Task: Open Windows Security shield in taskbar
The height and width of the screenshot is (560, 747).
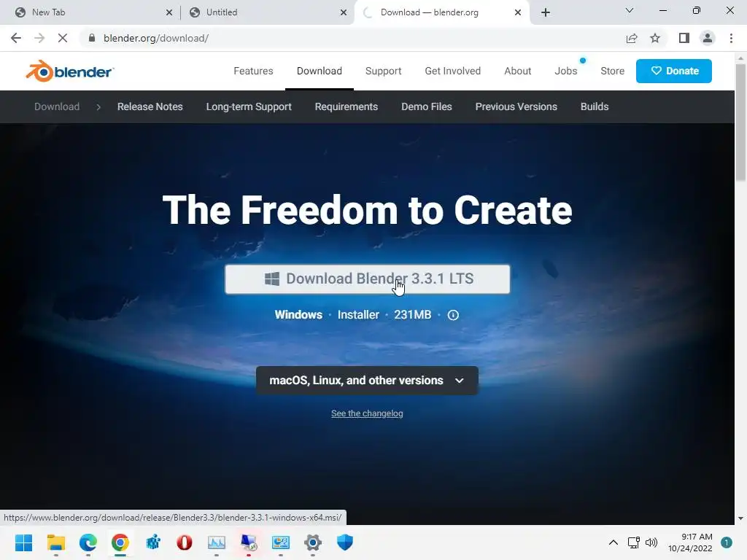Action: [345, 542]
